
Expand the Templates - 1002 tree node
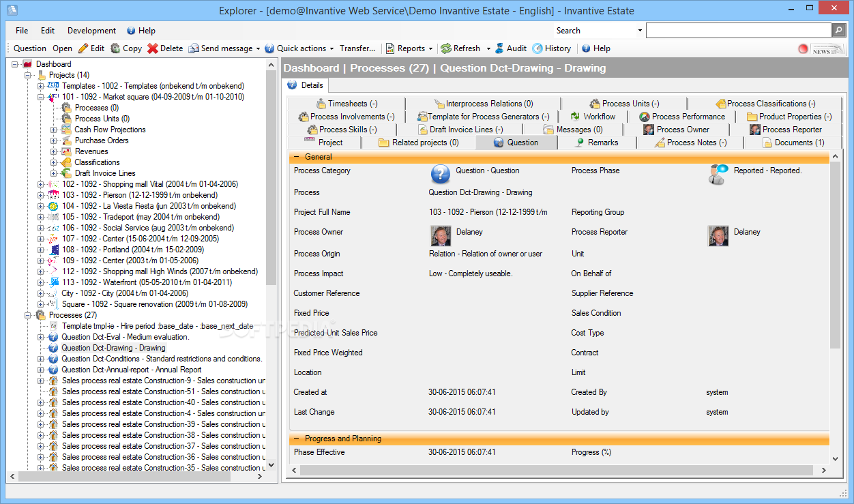click(40, 86)
